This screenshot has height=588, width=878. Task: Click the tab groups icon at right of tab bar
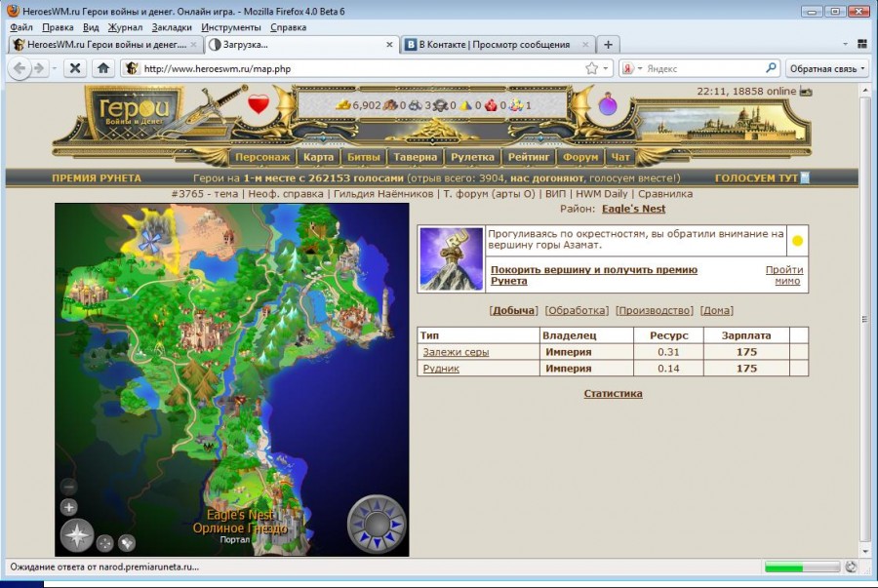pos(861,44)
